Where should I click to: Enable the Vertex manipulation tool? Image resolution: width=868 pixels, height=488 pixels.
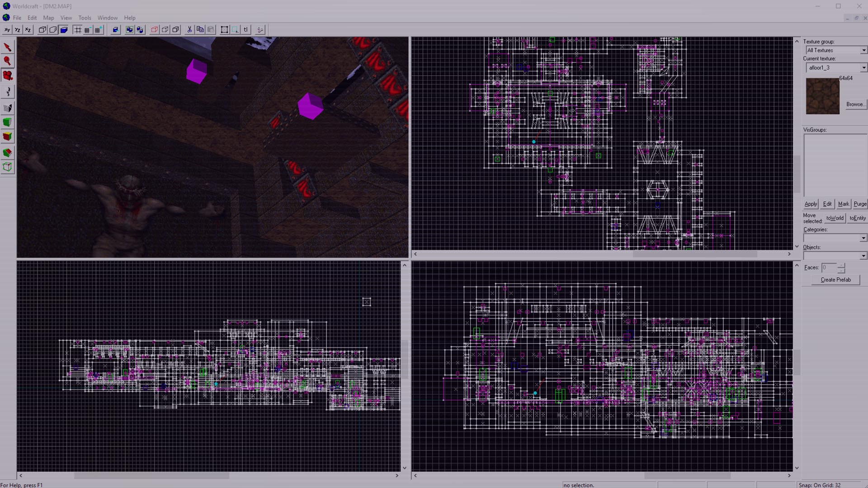pyautogui.click(x=8, y=167)
